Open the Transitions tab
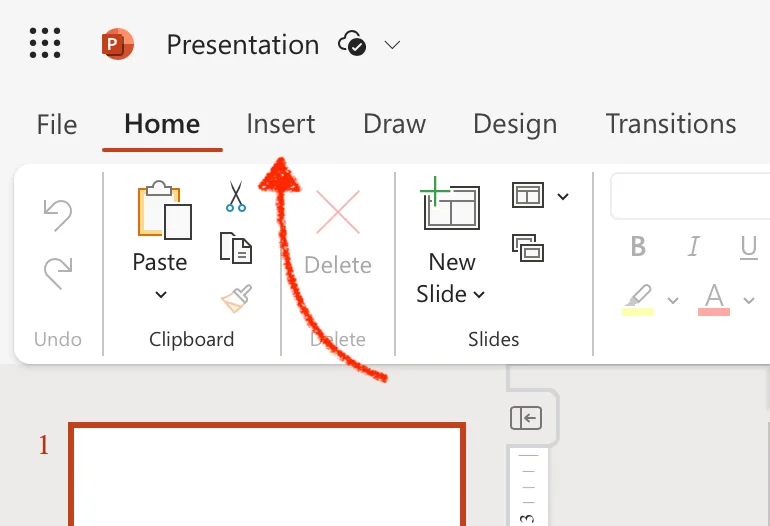Image resolution: width=770 pixels, height=526 pixels. point(671,124)
